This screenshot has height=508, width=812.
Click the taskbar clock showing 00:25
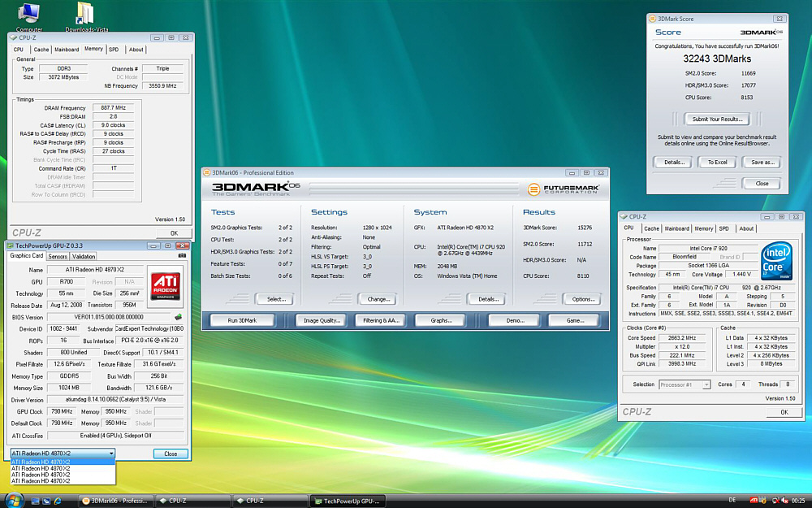pos(798,500)
